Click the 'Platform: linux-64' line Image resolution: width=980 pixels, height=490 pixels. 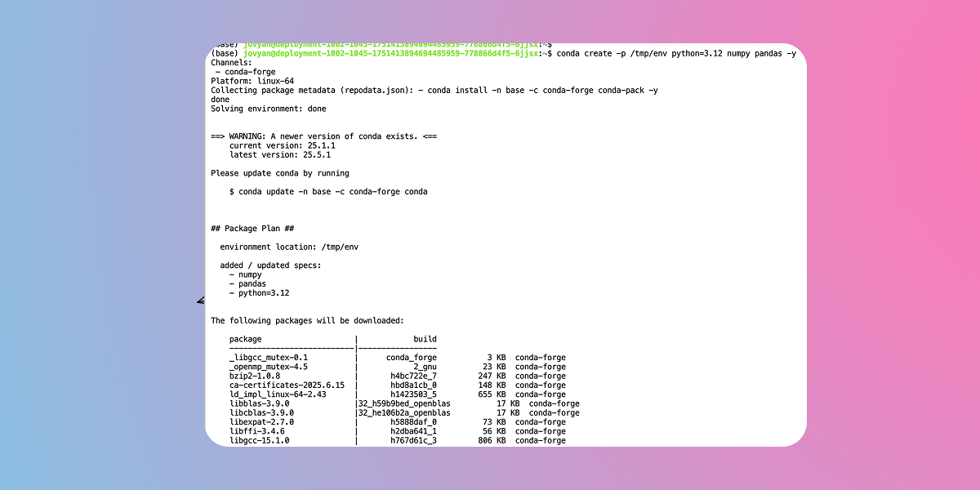pos(252,81)
